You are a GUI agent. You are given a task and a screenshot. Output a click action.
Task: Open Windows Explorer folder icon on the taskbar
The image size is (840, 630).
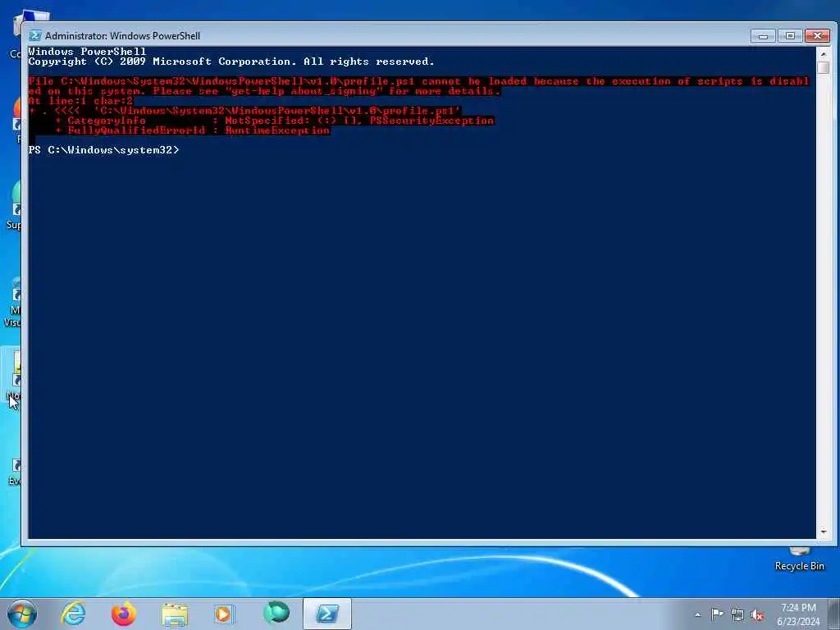point(175,614)
